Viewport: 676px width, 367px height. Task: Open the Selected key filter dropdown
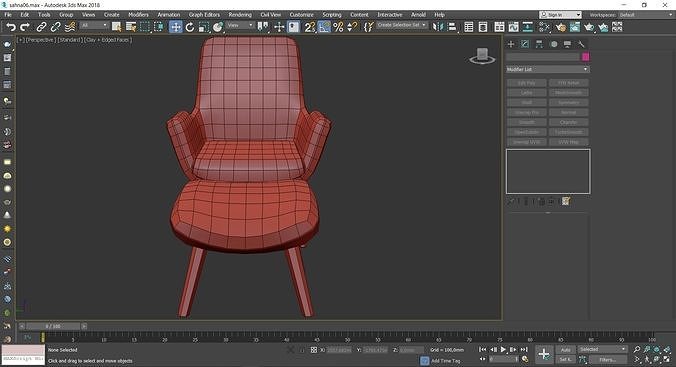coord(602,349)
